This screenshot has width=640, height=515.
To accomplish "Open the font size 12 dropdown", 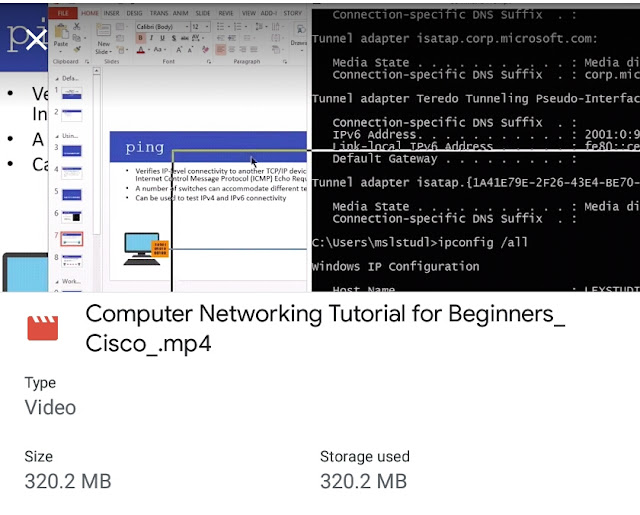I will pos(207,27).
